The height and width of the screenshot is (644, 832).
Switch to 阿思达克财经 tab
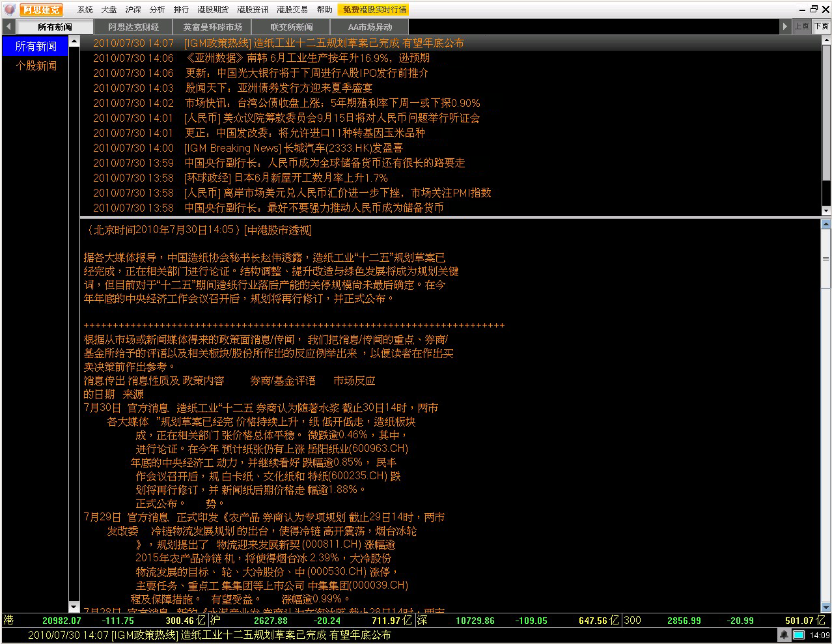pyautogui.click(x=133, y=27)
